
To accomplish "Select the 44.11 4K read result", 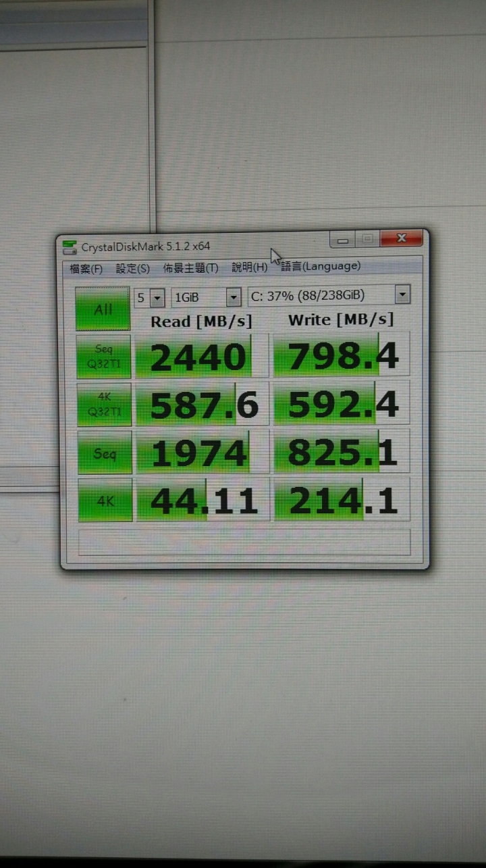I will pos(203,500).
